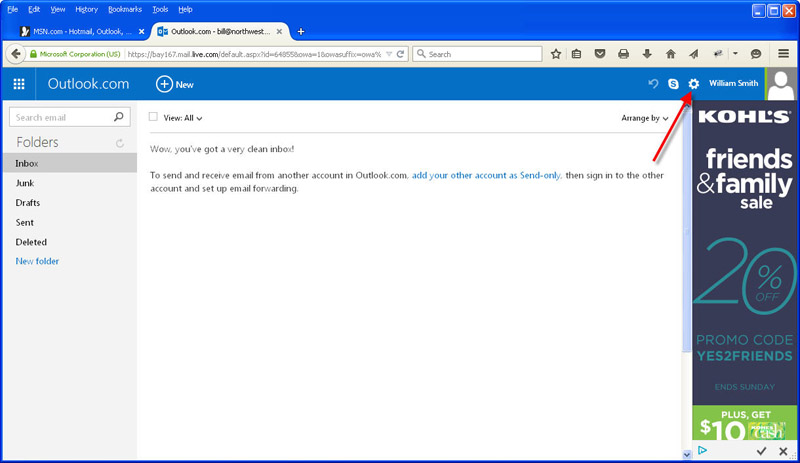Image resolution: width=800 pixels, height=463 pixels.
Task: Click the Outlook.com logo text
Action: tap(88, 84)
